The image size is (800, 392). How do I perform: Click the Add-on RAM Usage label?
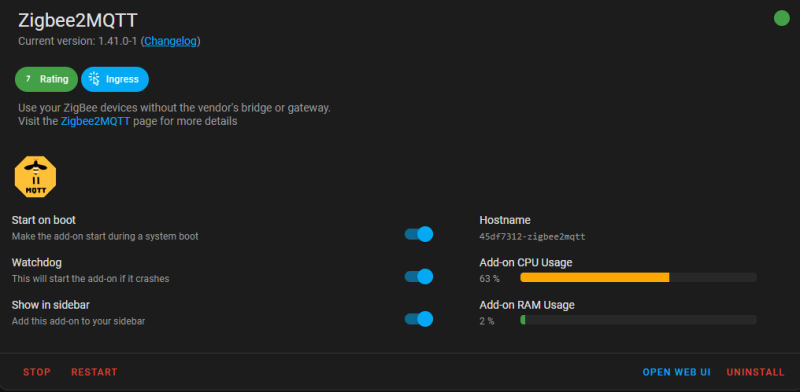527,305
